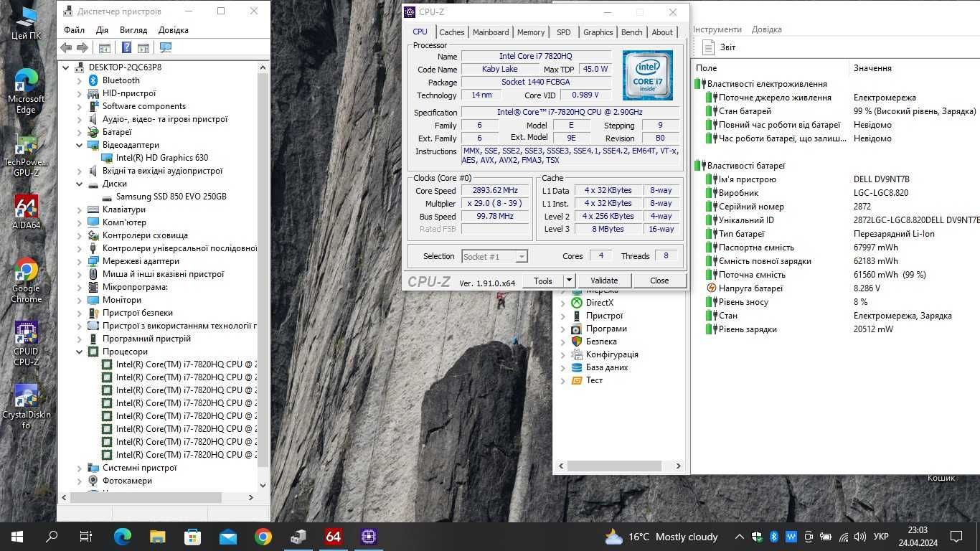Click Close button in CPU-Z

pyautogui.click(x=659, y=281)
